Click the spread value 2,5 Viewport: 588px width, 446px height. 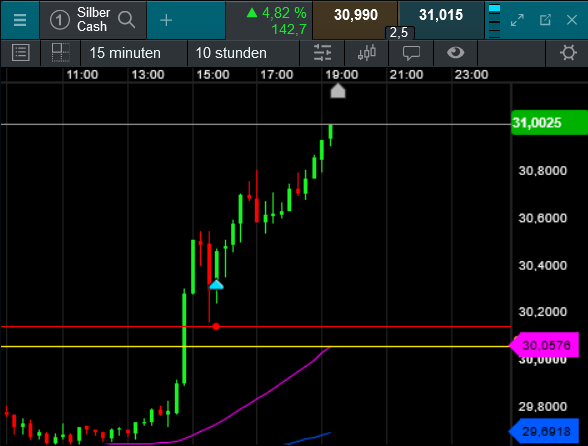click(399, 33)
